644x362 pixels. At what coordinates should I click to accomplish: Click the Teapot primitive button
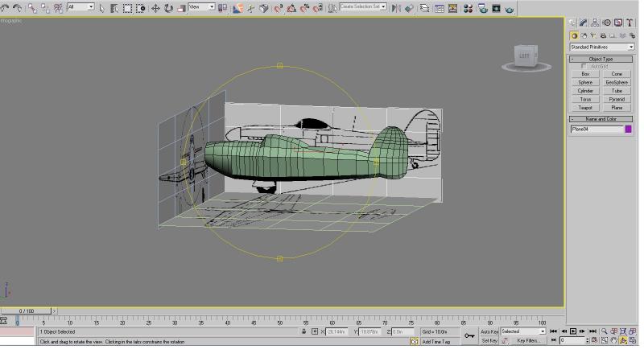click(x=585, y=108)
